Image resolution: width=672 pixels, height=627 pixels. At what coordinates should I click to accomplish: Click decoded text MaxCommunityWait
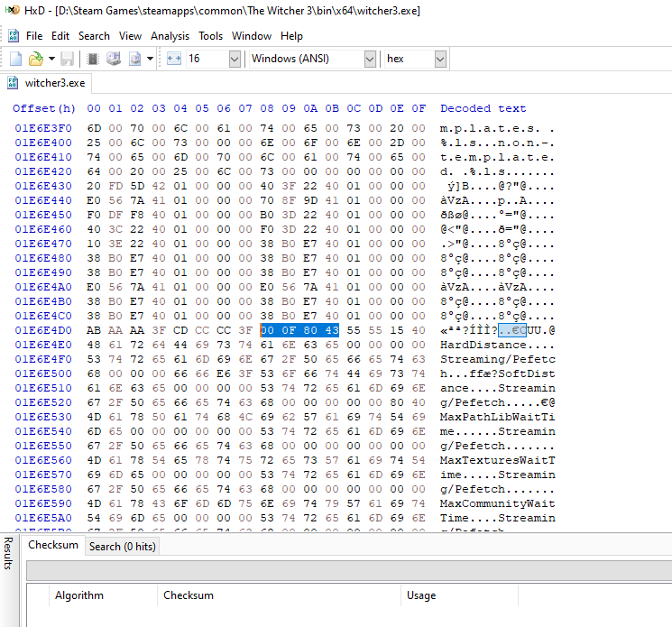coord(498,503)
